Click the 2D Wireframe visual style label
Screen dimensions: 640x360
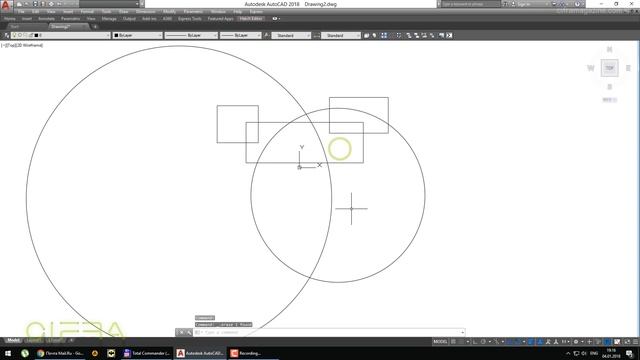pos(29,45)
